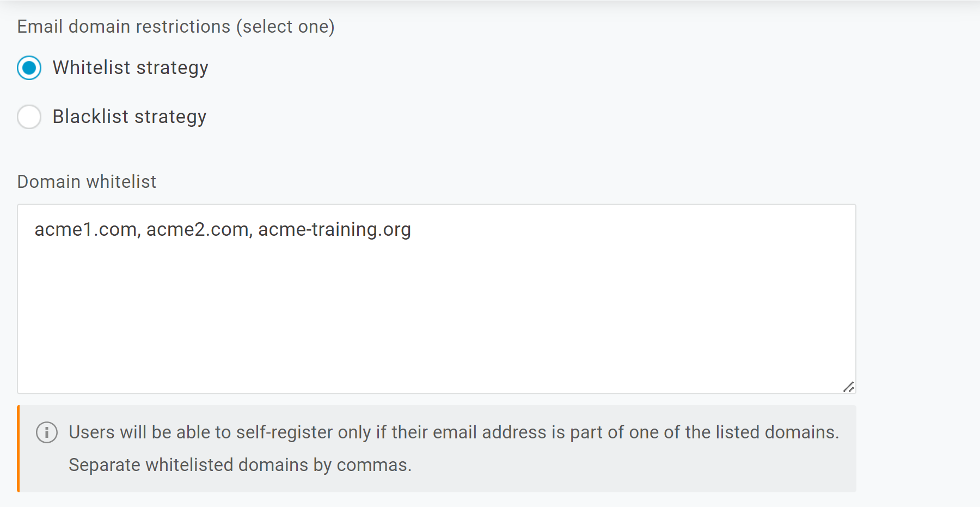The width and height of the screenshot is (980, 507).
Task: Click the Domain whitelist field label
Action: [x=86, y=181]
